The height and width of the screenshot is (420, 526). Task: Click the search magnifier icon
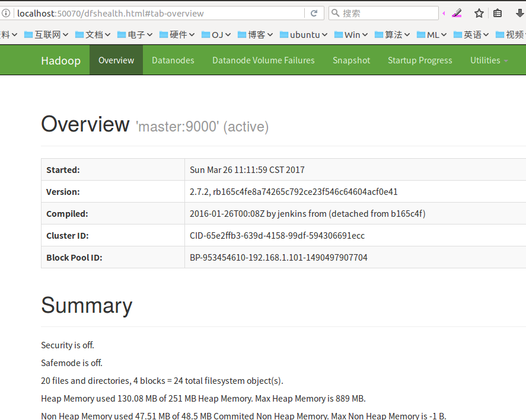[335, 13]
